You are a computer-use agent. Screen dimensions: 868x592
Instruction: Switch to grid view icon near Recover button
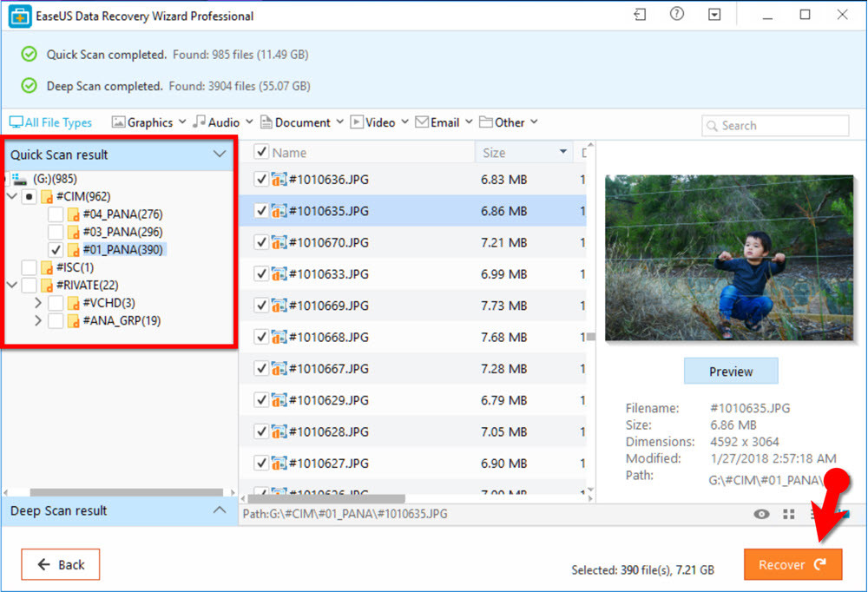788,514
